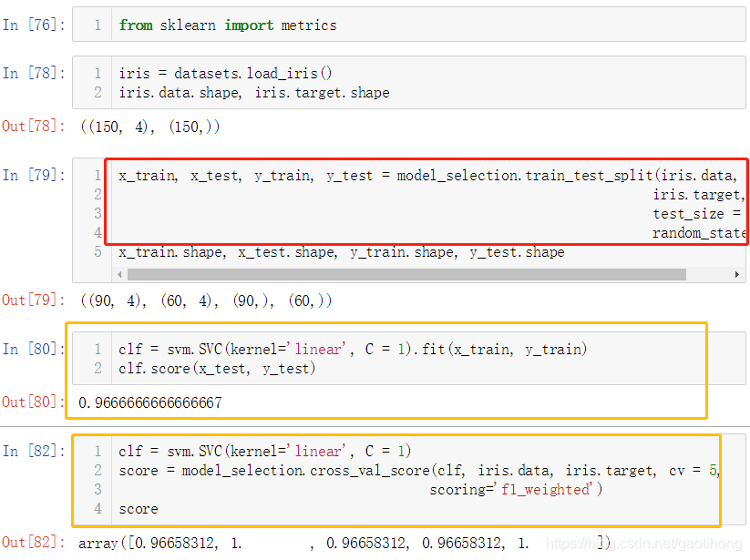Click the line 'x_train.shape, x_test.shape, y_train.shape, y_test.shape'

pos(342,252)
